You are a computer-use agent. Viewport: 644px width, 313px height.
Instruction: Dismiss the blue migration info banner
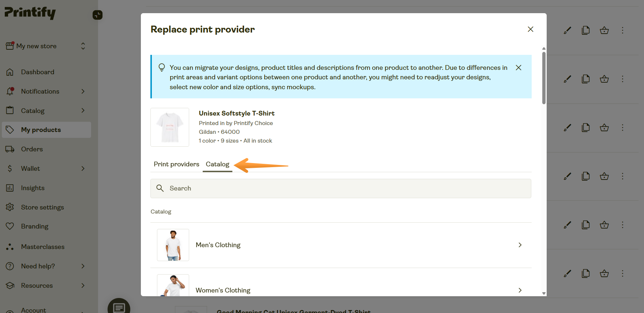click(x=518, y=68)
